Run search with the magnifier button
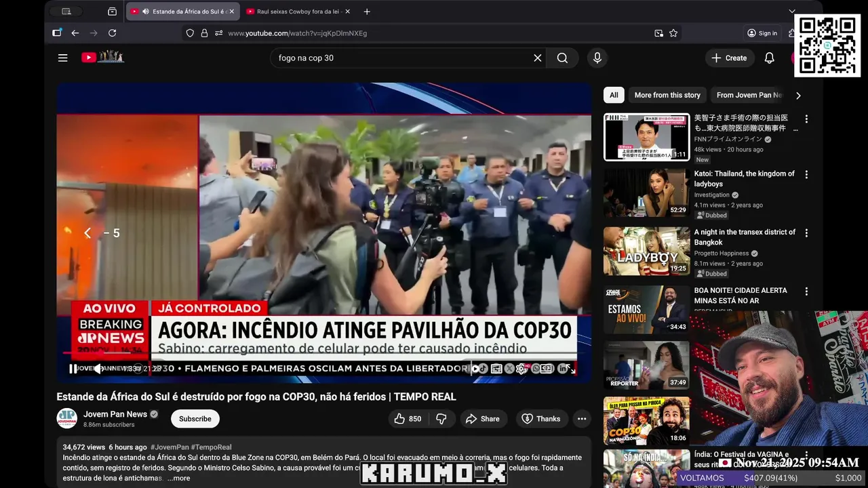This screenshot has height=488, width=868. (x=562, y=58)
